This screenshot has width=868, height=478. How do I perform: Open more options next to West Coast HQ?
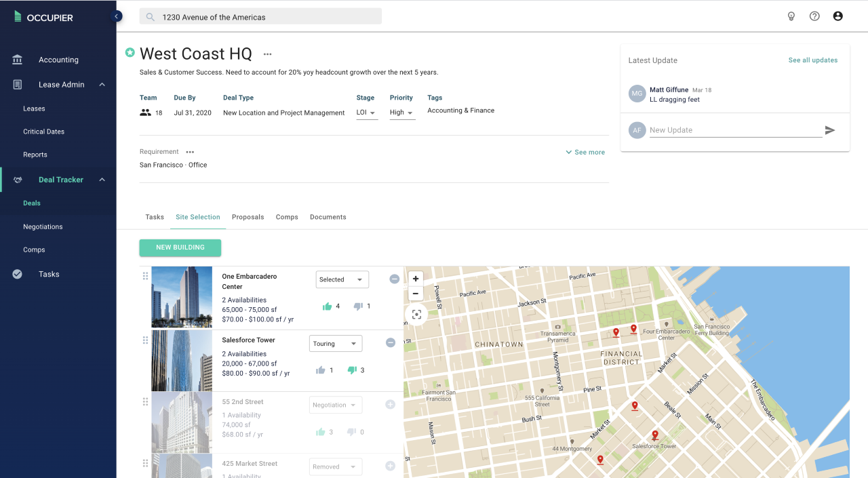point(268,54)
